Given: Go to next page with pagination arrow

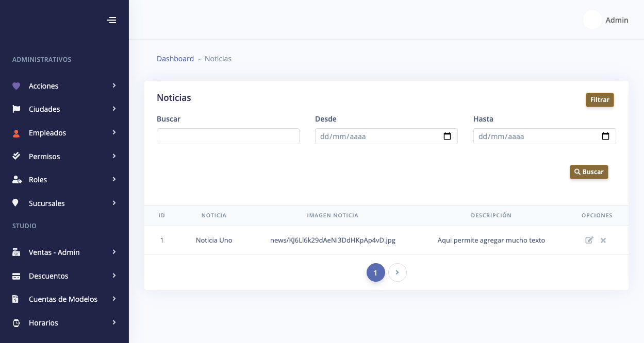Looking at the screenshot, I should pyautogui.click(x=397, y=272).
